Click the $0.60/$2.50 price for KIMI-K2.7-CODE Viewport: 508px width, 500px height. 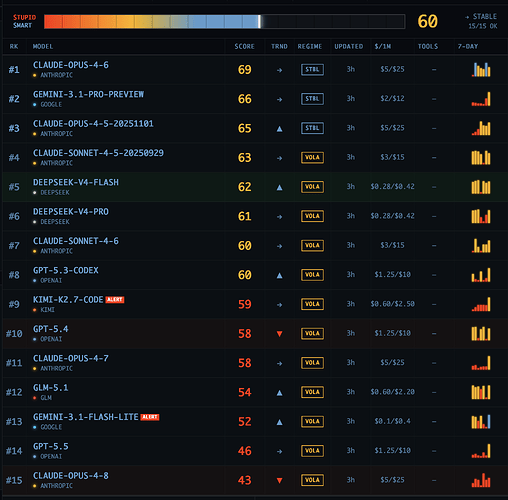pos(393,304)
